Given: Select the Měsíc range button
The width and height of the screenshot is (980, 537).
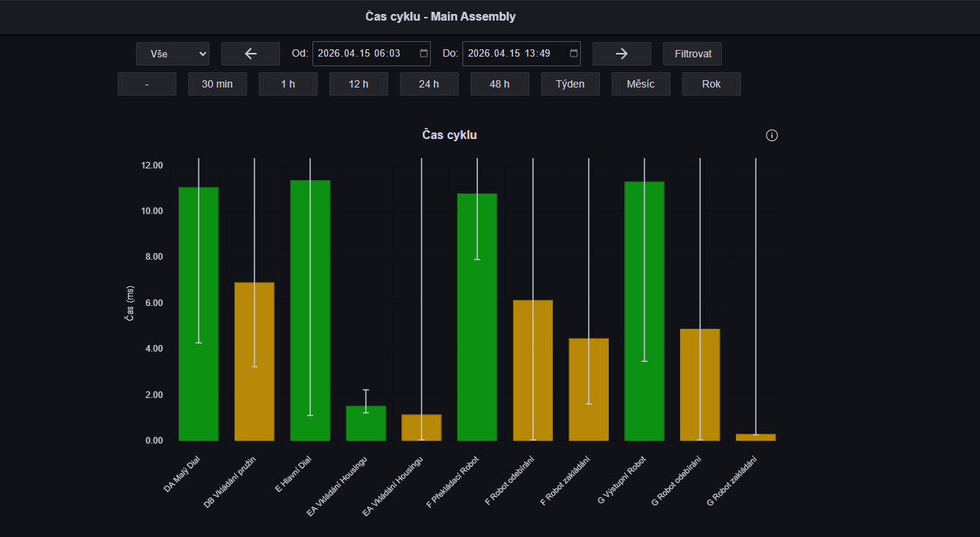Looking at the screenshot, I should click(641, 84).
